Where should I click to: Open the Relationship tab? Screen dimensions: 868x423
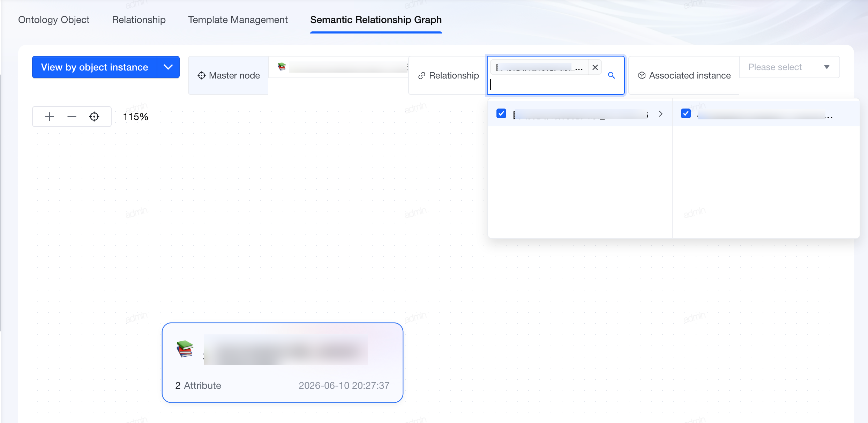[139, 20]
